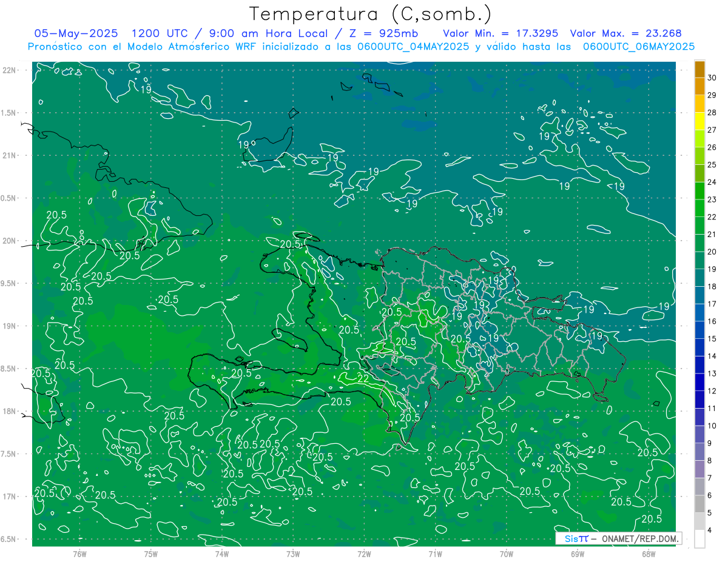Click the color bar label "18"

[712, 286]
